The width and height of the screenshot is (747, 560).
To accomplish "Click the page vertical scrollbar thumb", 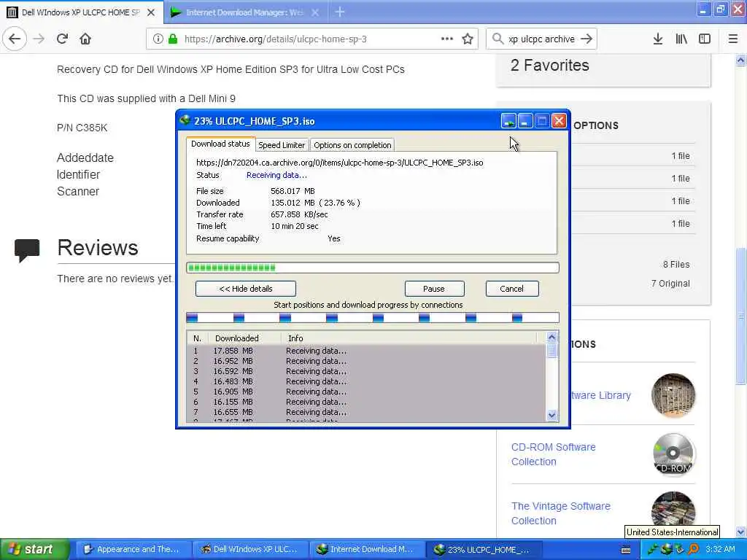I will (740, 315).
